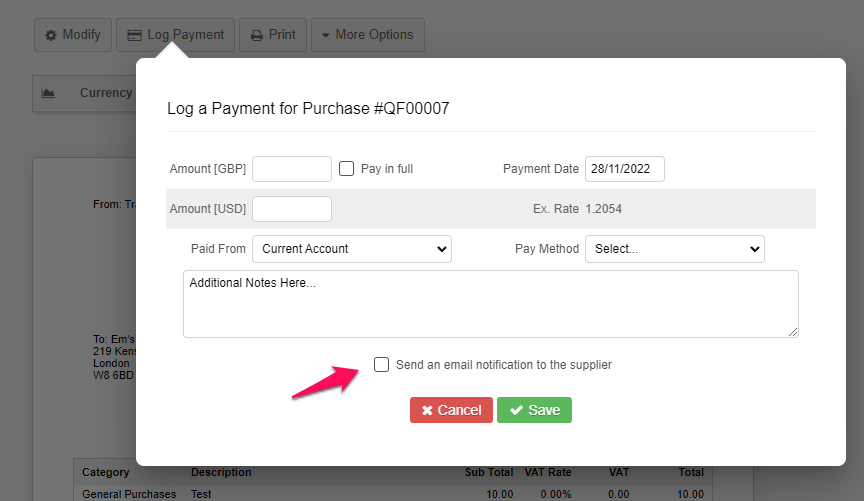Click the printer icon on Print button
The image size is (864, 501).
[x=257, y=35]
